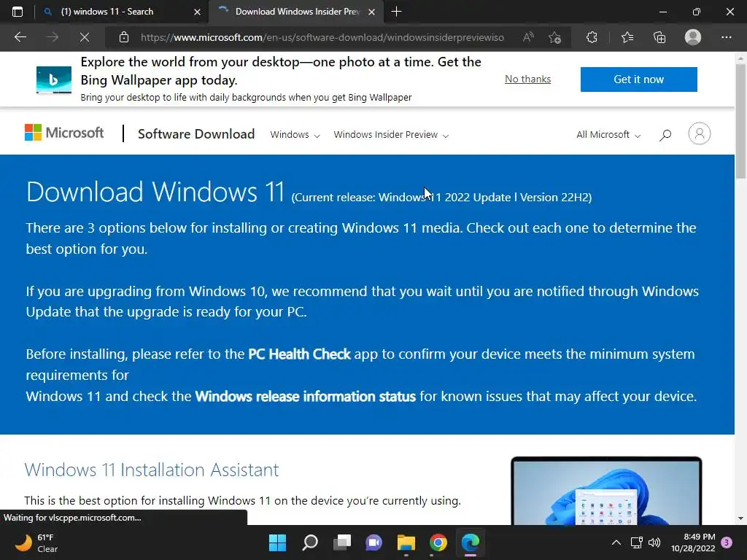This screenshot has height=560, width=747.
Task: Click the scrollbar down arrow
Action: point(740,518)
